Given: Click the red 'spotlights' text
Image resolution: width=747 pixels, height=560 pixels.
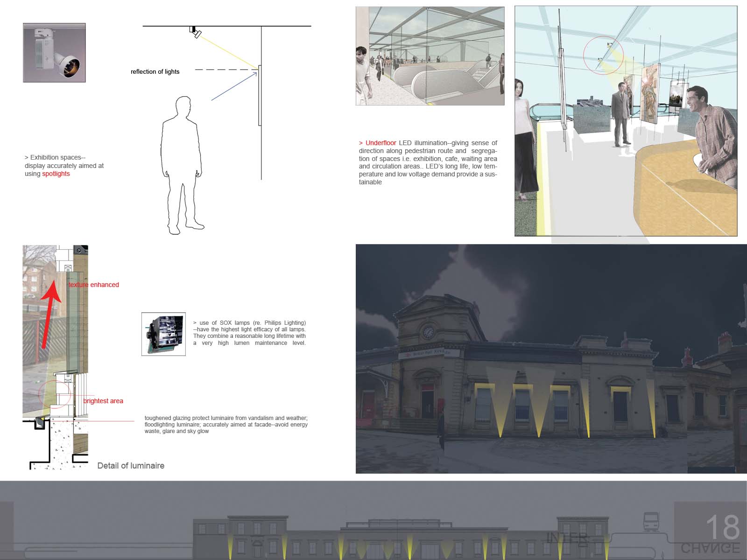Looking at the screenshot, I should pos(56,174).
